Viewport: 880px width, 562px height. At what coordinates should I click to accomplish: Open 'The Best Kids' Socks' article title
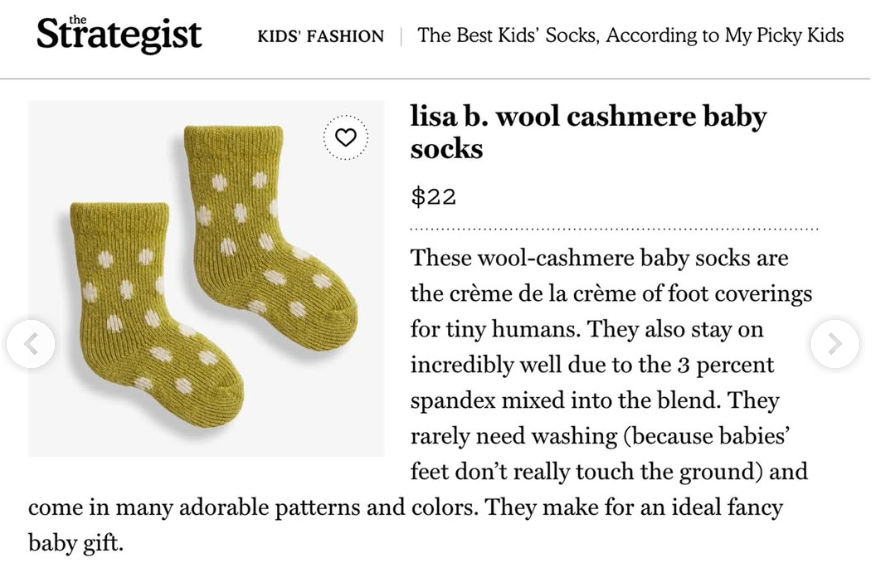coord(630,36)
